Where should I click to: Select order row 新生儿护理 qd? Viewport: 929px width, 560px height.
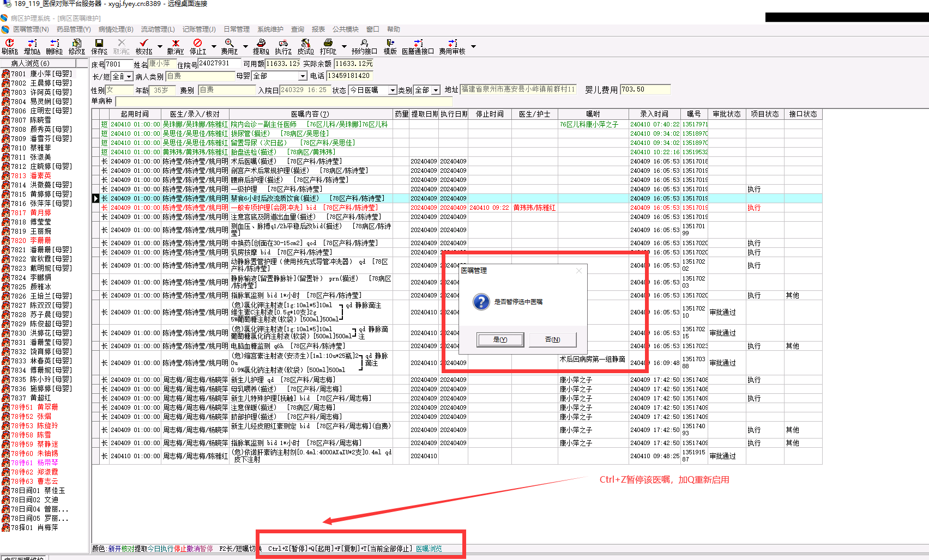[x=457, y=380]
